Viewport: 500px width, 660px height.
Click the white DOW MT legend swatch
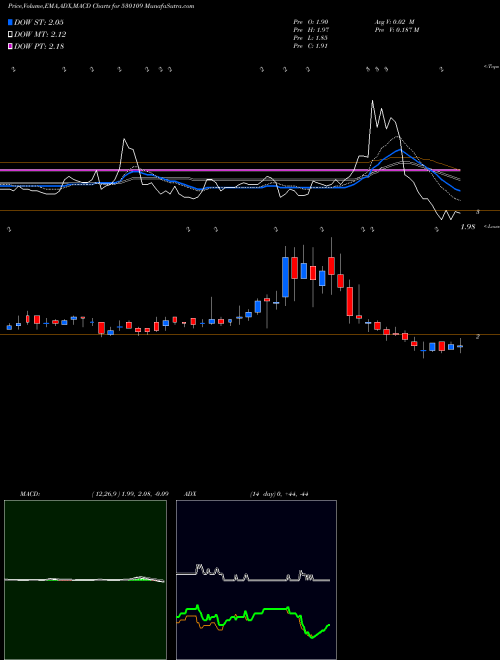click(10, 35)
